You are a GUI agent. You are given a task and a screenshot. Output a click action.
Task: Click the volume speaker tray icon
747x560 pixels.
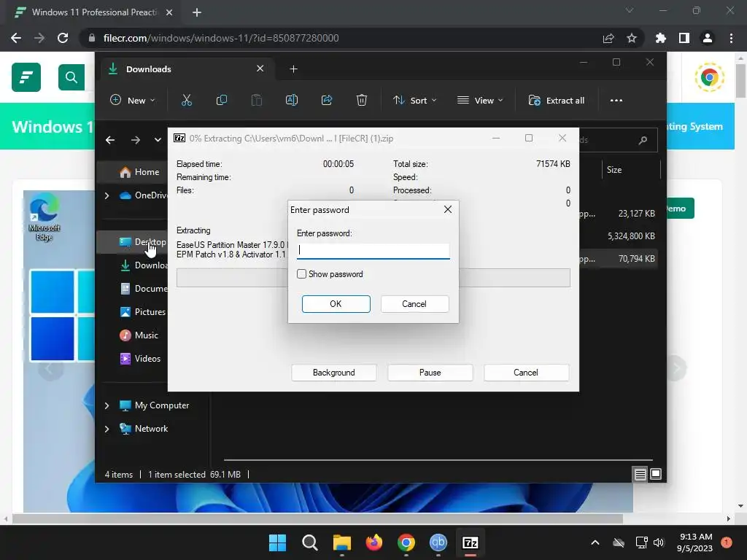click(659, 542)
